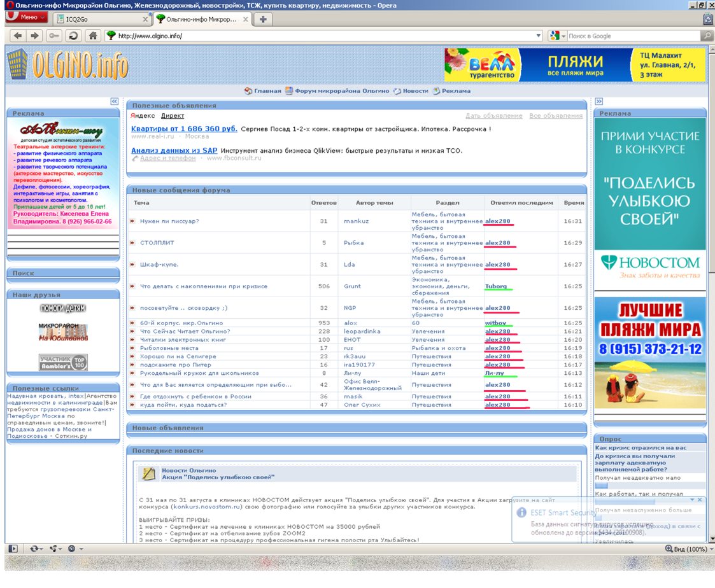Open the red Opera Меню button
This screenshot has width=715, height=588.
click(27, 17)
